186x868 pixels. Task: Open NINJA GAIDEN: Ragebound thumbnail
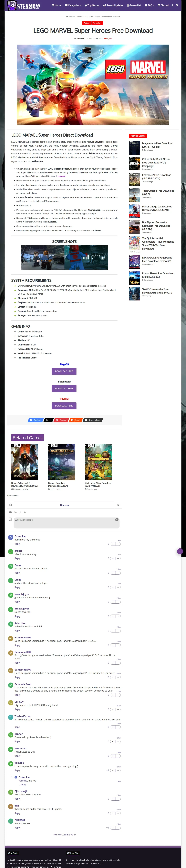(134, 262)
